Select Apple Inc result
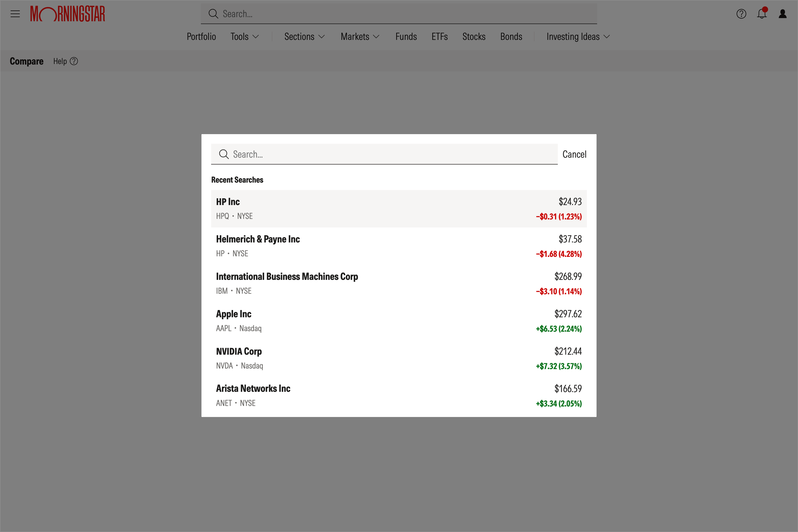 pyautogui.click(x=399, y=321)
